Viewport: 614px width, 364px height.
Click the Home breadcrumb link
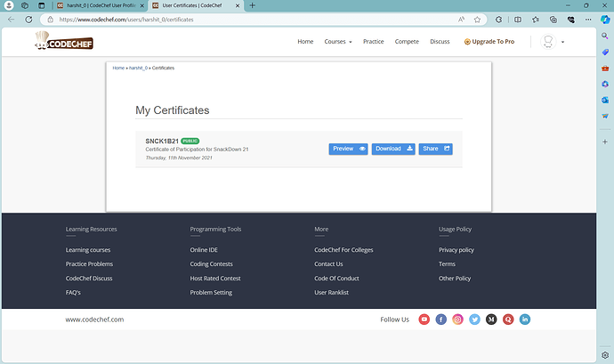pyautogui.click(x=118, y=68)
